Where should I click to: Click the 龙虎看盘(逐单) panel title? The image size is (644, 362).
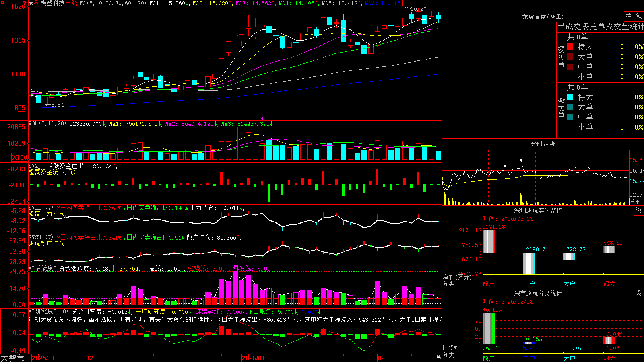543,16
